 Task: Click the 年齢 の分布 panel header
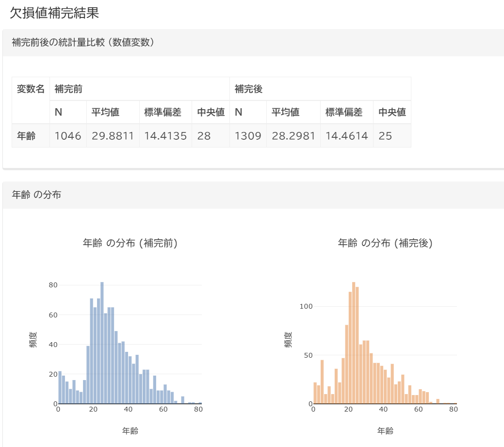tap(36, 195)
